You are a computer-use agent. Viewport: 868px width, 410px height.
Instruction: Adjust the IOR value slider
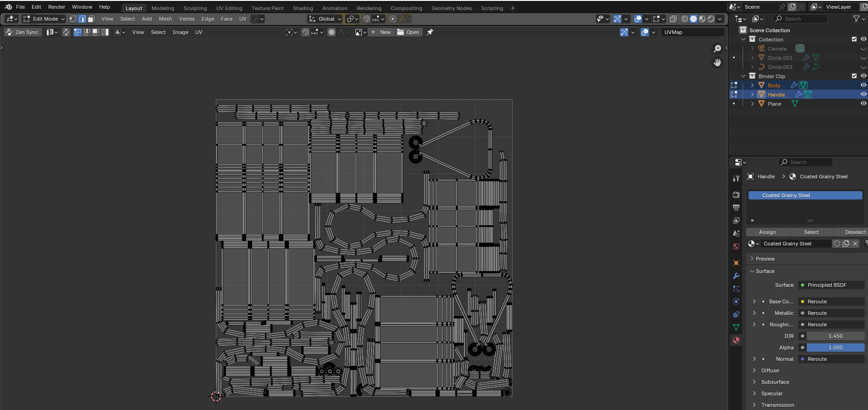835,336
